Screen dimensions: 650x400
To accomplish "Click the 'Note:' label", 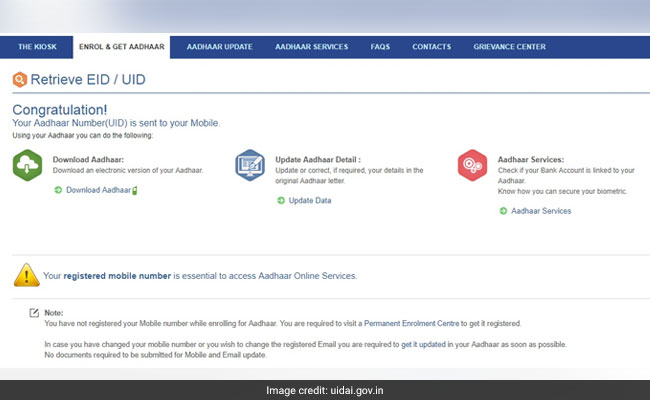I will point(53,313).
